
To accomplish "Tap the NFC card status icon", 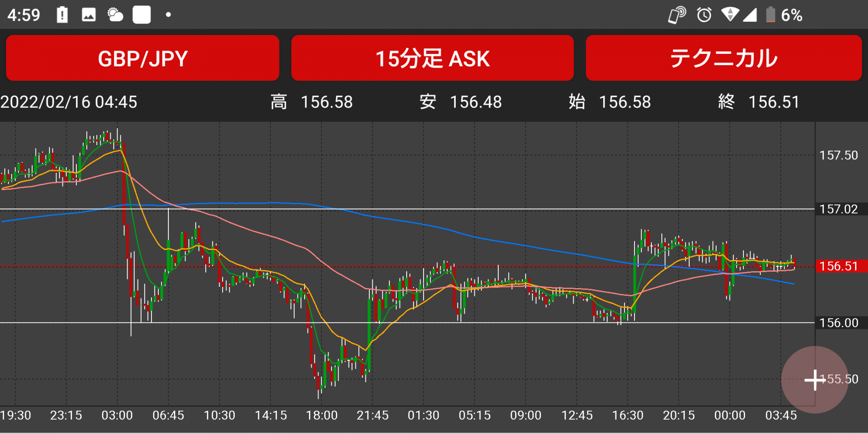I will point(677,15).
